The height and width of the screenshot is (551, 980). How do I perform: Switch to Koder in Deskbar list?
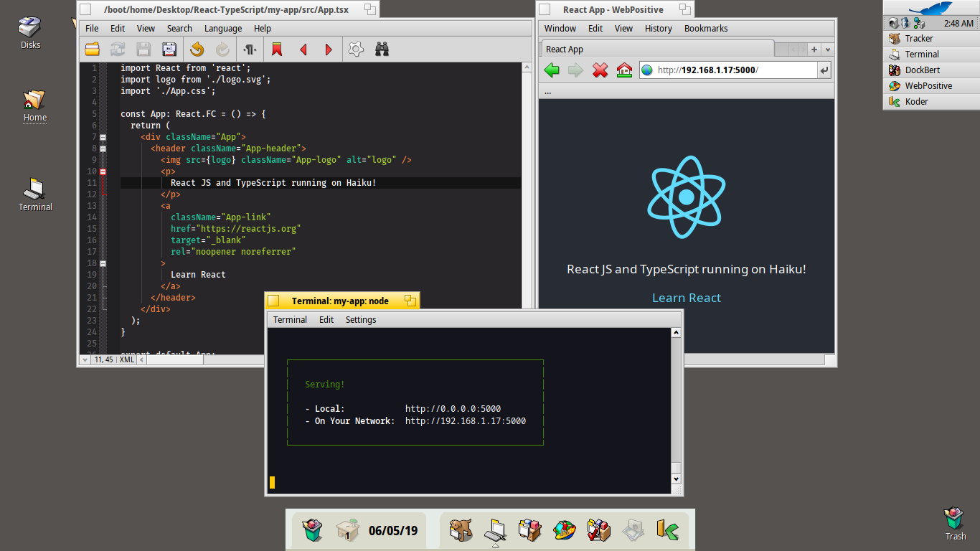point(931,102)
